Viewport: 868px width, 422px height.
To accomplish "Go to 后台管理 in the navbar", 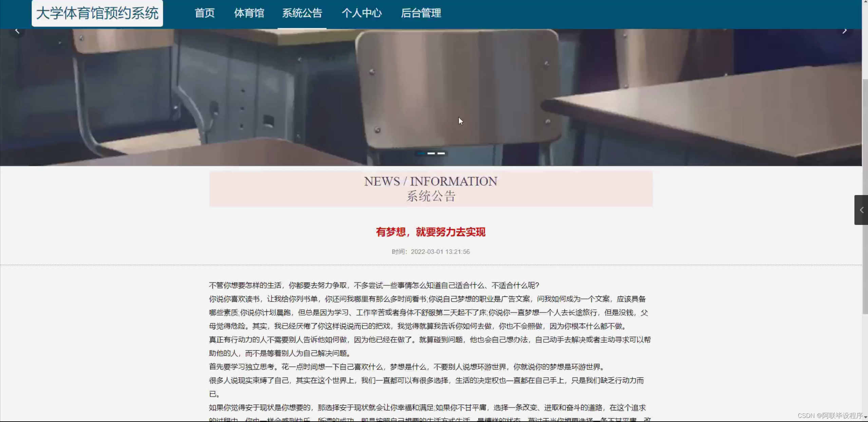I will click(421, 13).
